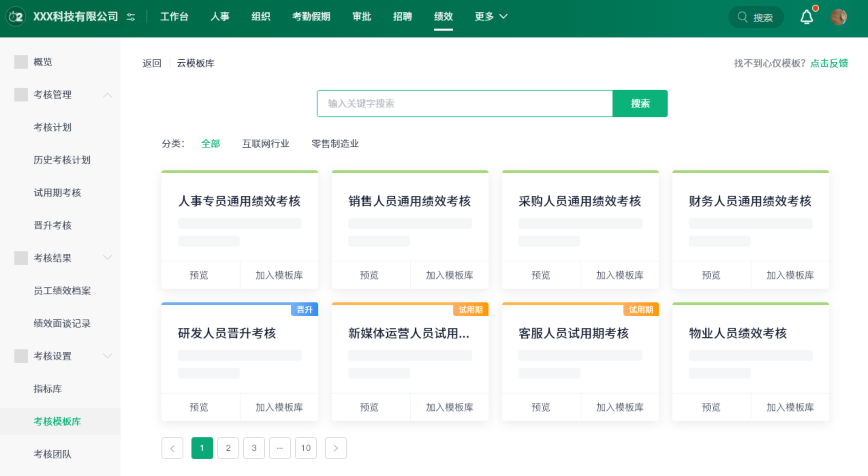Viewport: 868px width, 476px height.
Task: Click the company logo icon
Action: 16,17
